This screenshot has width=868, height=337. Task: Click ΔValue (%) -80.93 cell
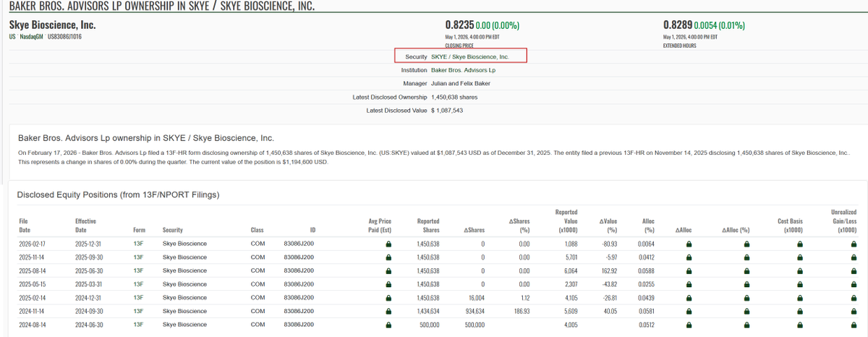(608, 244)
